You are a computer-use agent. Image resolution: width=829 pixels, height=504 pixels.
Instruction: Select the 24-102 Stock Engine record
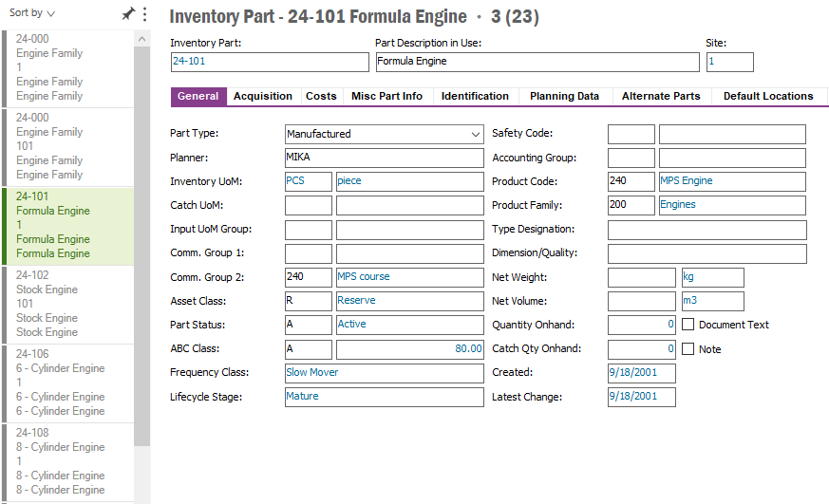pos(66,304)
